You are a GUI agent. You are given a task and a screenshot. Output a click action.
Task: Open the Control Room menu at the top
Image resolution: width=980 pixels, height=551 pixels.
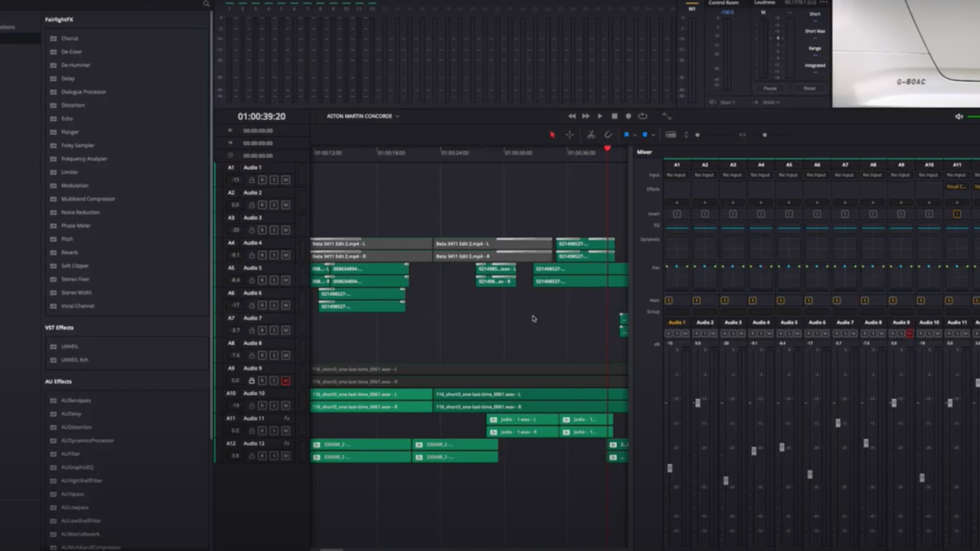pos(723,3)
